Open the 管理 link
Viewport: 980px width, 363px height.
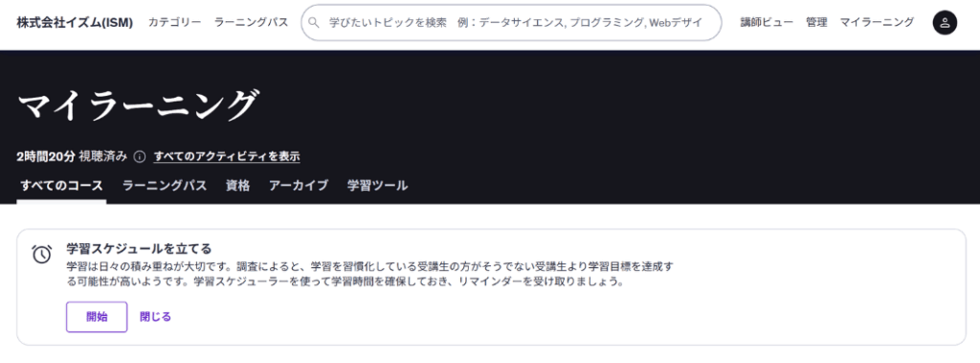pyautogui.click(x=816, y=23)
